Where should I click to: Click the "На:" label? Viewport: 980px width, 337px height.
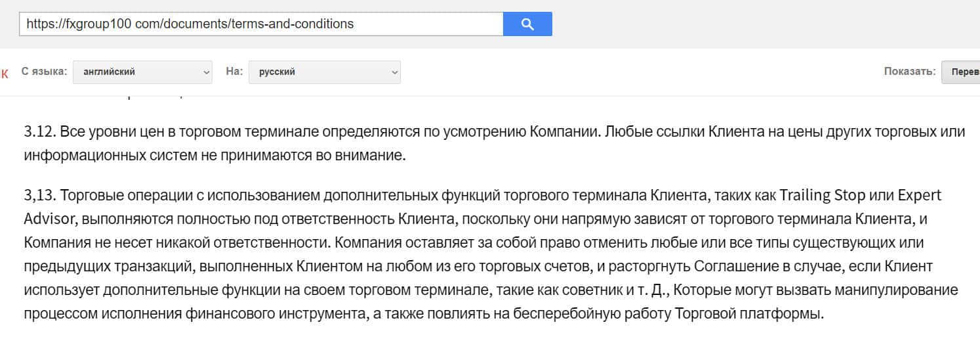(234, 72)
